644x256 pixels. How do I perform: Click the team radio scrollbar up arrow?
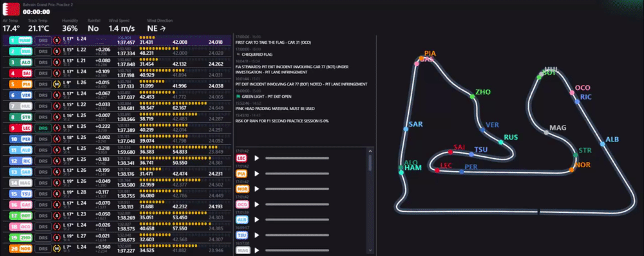(x=370, y=151)
